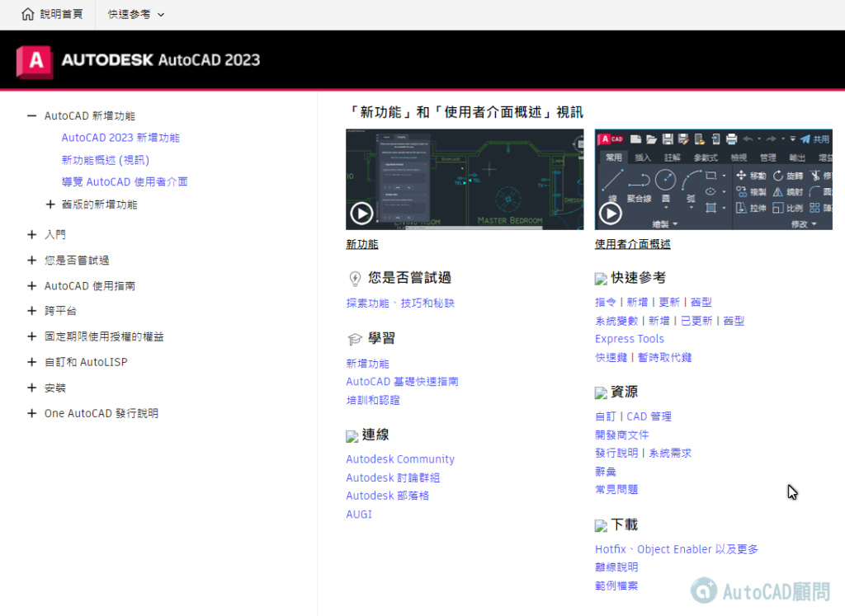
Task: Expand the 入門 tree node
Action: point(32,235)
